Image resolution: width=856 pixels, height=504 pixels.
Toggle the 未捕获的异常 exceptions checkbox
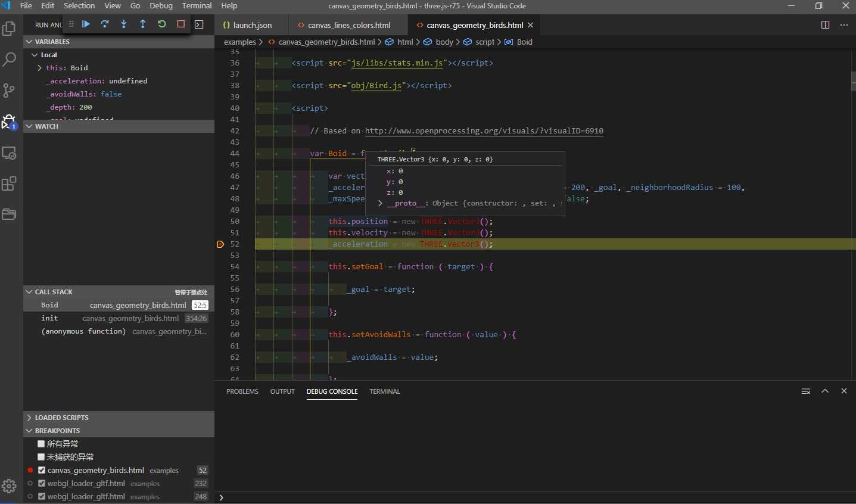(41, 457)
